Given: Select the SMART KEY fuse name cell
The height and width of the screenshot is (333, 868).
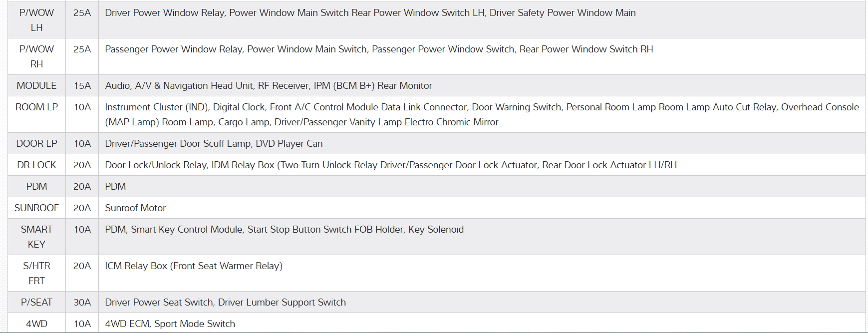Looking at the screenshot, I should point(36,237).
